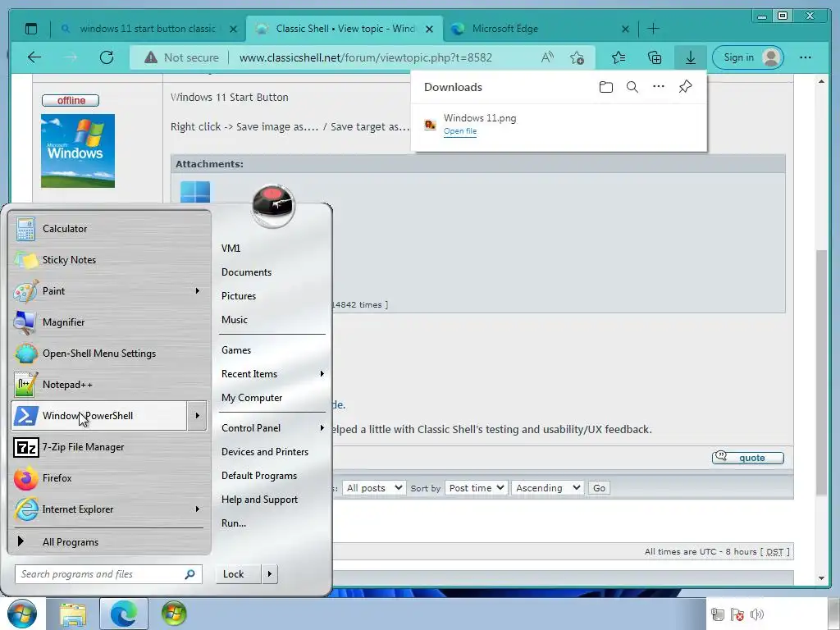Click Open file link for Windows 11.png
840x630 pixels.
(459, 131)
